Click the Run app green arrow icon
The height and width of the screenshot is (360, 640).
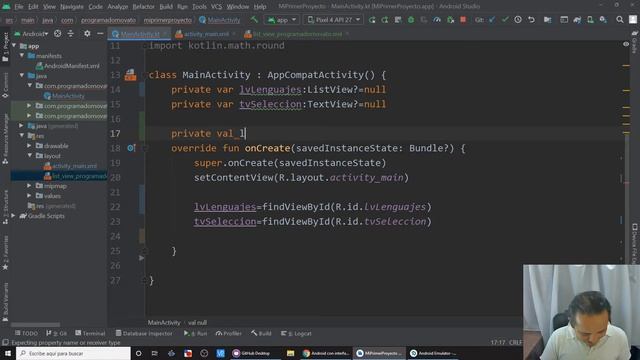pos(372,20)
